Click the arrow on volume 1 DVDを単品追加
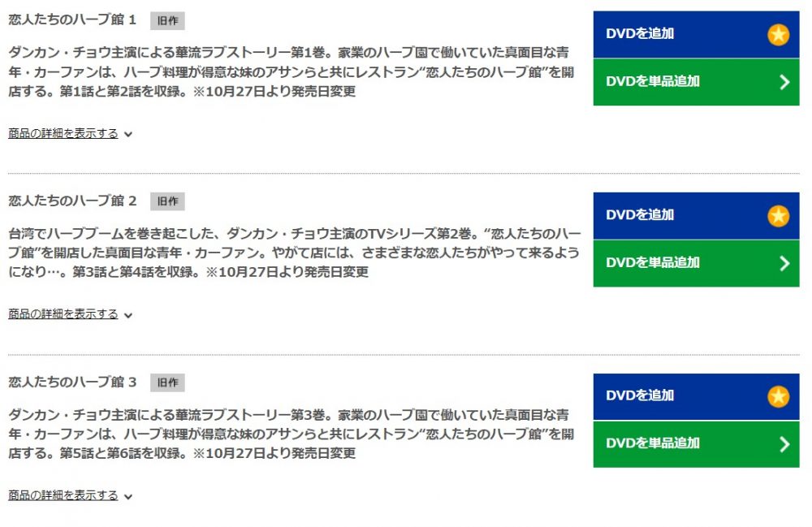The image size is (812, 527). 784,82
